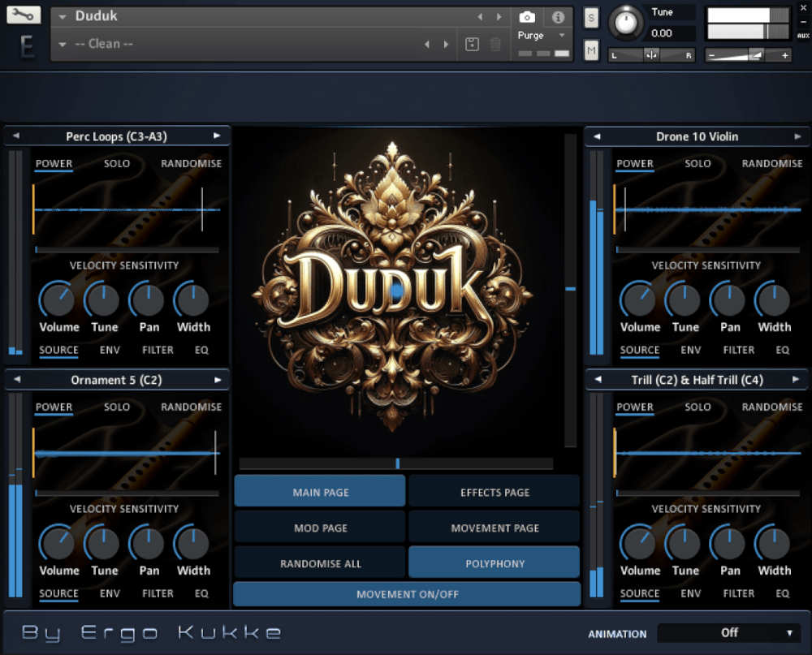812x655 pixels.
Task: Open the ANIMATION dropdown set to Off
Action: [x=728, y=632]
